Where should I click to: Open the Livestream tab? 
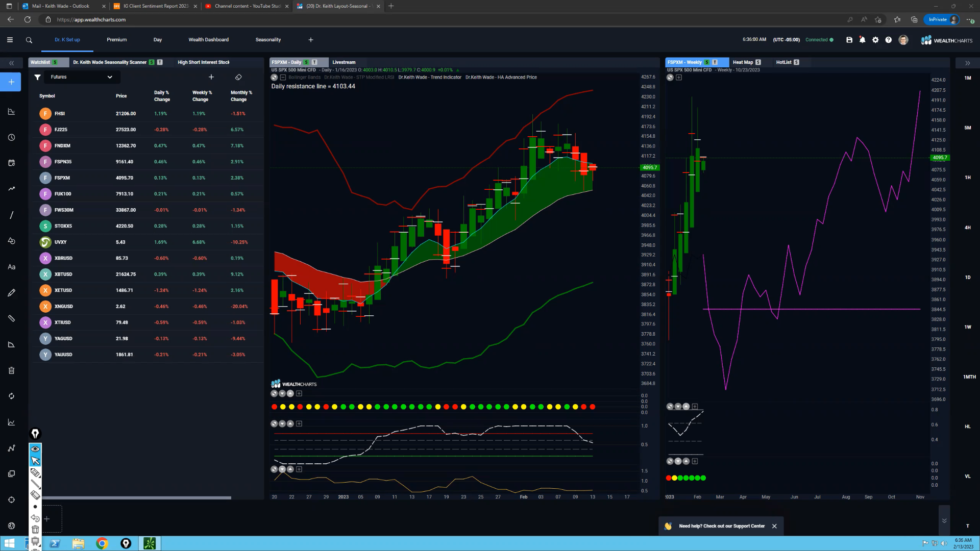(x=344, y=62)
